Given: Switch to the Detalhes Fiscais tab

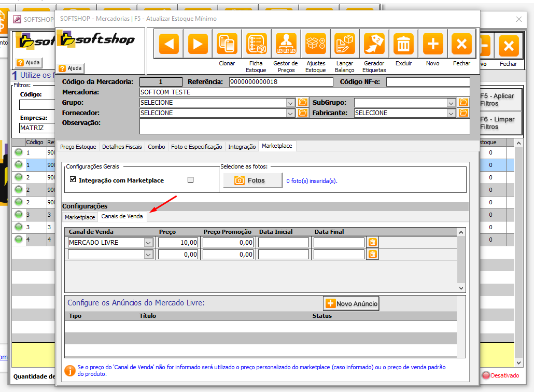Looking at the screenshot, I should pos(122,147).
